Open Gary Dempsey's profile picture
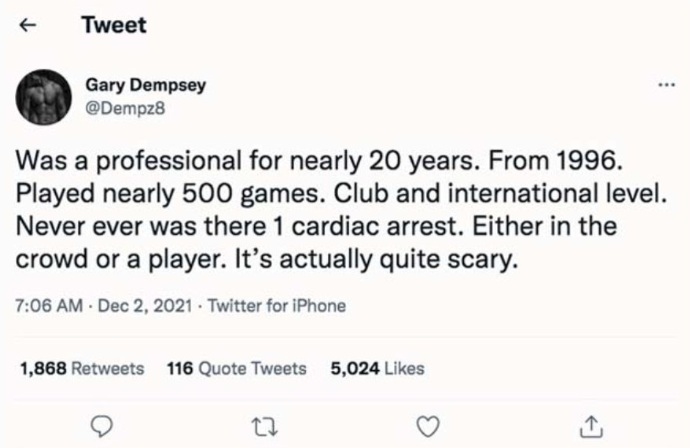Viewport: 690px width, 448px height. (x=45, y=97)
